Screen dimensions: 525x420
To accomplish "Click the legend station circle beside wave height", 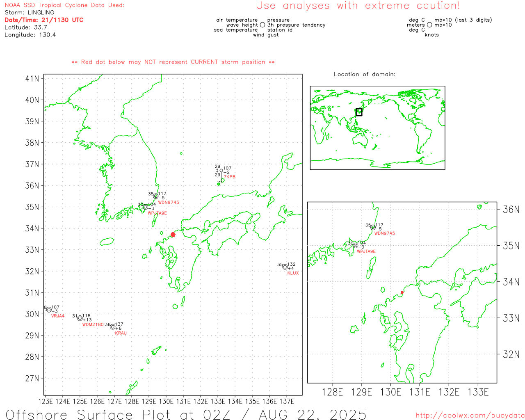I will (262, 25).
